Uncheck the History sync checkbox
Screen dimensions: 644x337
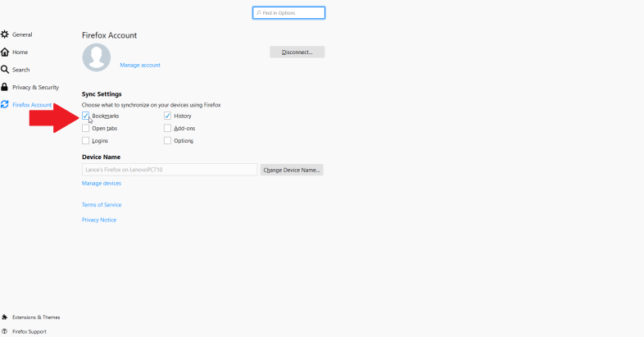click(168, 116)
